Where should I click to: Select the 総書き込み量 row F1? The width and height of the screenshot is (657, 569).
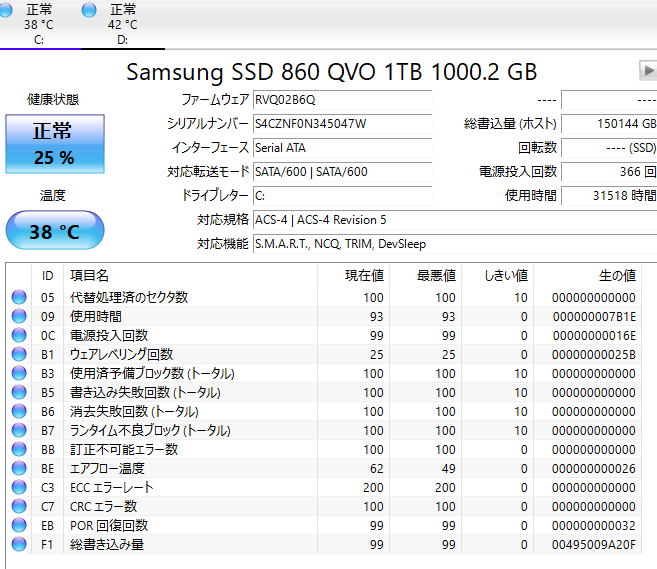pos(323,544)
